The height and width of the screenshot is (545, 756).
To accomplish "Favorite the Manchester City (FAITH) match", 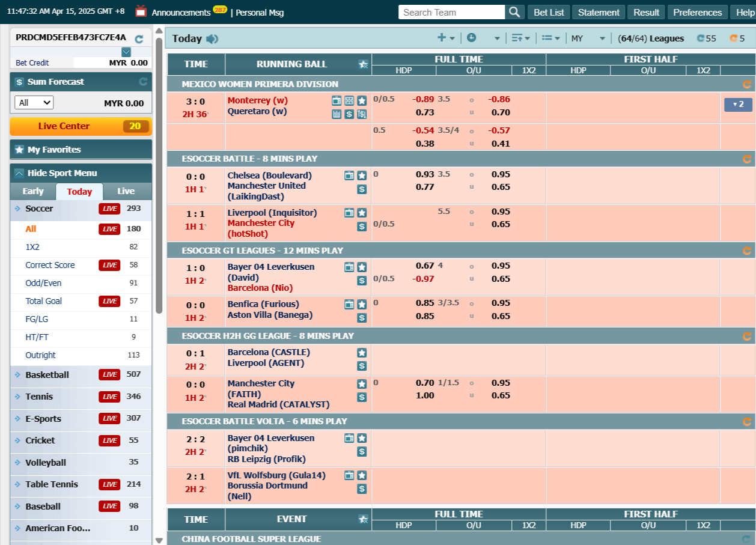I will tap(362, 384).
